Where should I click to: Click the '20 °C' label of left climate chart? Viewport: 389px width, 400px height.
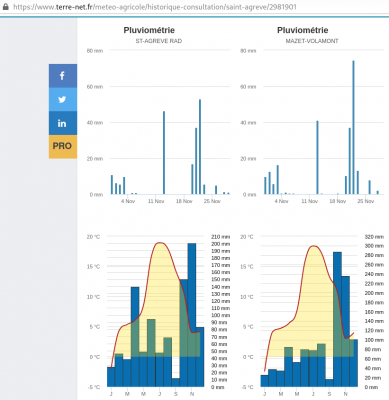click(93, 237)
